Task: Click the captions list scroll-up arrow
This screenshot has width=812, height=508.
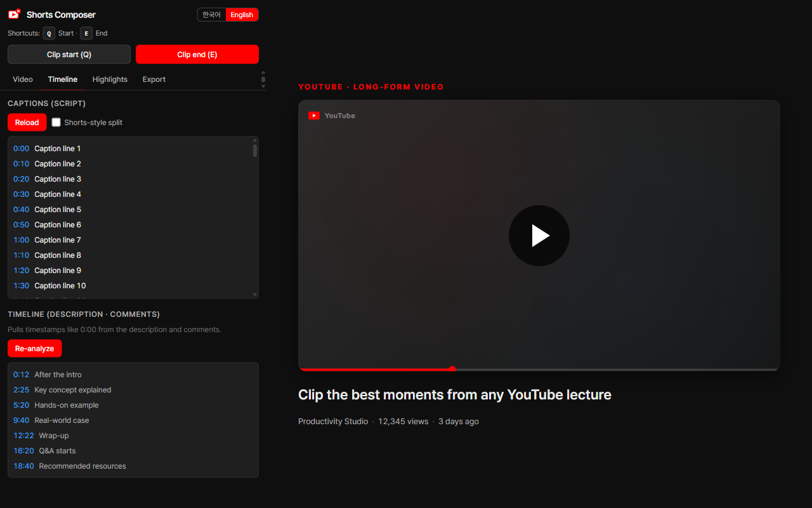Action: click(x=255, y=140)
